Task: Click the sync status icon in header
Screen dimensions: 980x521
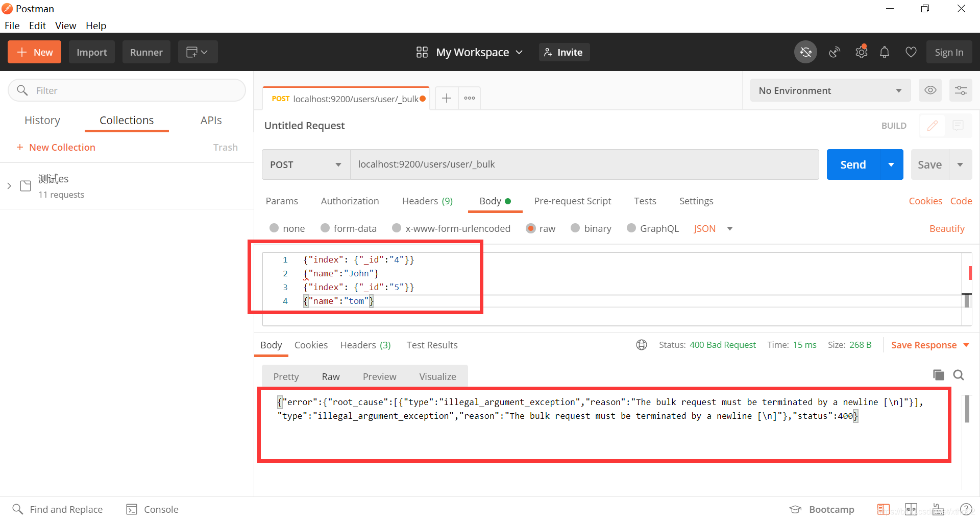Action: pos(805,52)
